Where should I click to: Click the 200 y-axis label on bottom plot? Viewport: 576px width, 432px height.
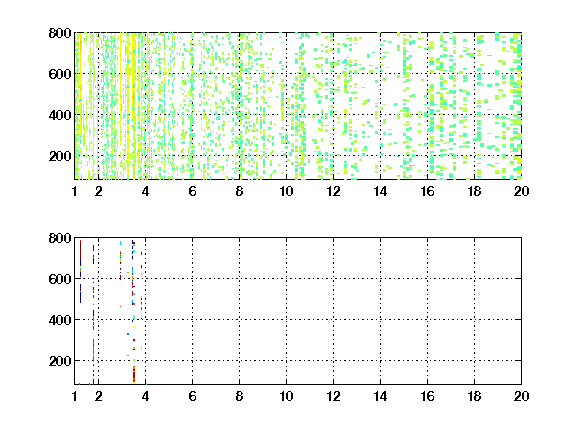pyautogui.click(x=60, y=361)
